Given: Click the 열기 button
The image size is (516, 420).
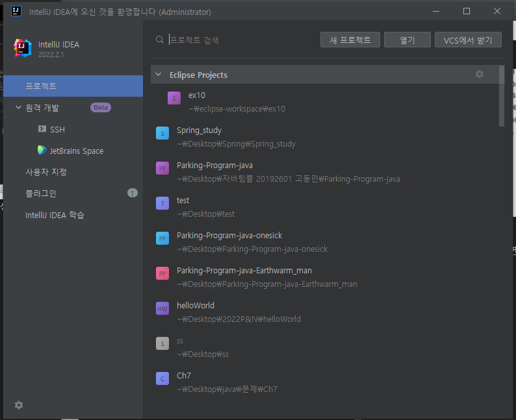Looking at the screenshot, I should pos(407,40).
